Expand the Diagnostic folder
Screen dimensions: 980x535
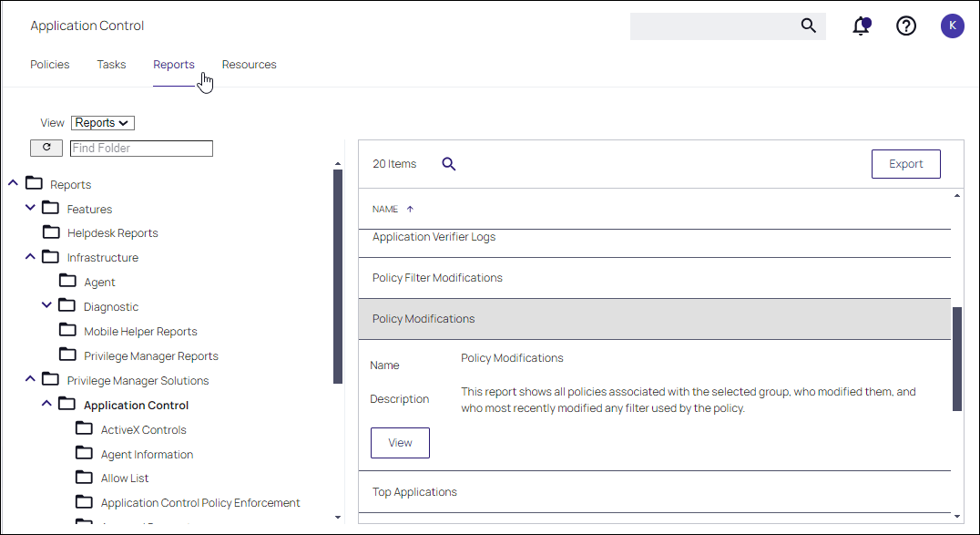[x=47, y=306]
